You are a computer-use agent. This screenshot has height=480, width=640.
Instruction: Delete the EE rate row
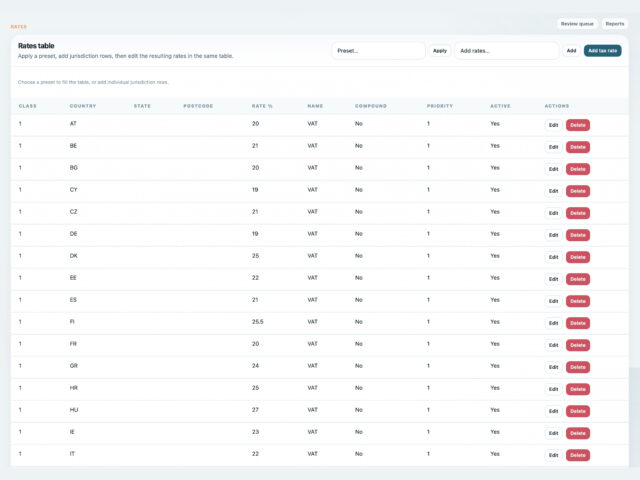[578, 279]
